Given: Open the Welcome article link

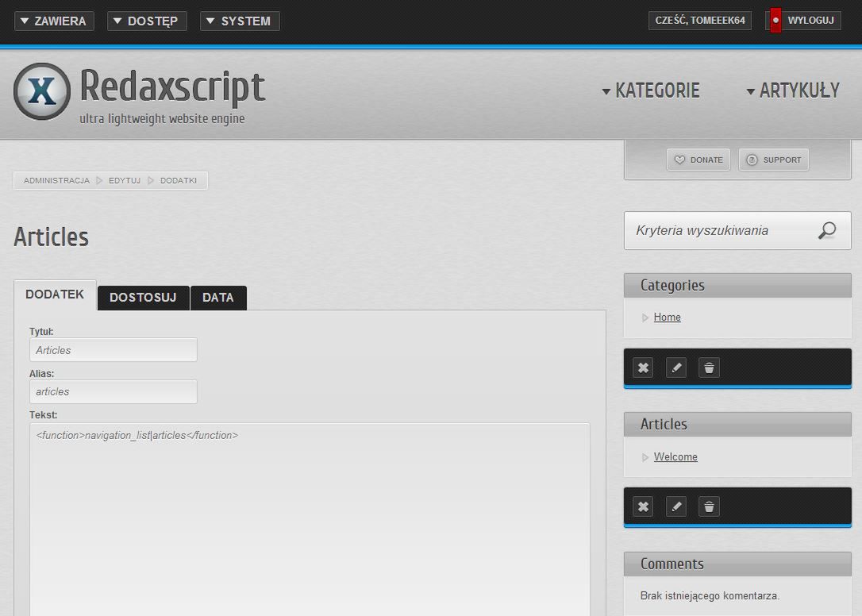Looking at the screenshot, I should [675, 457].
